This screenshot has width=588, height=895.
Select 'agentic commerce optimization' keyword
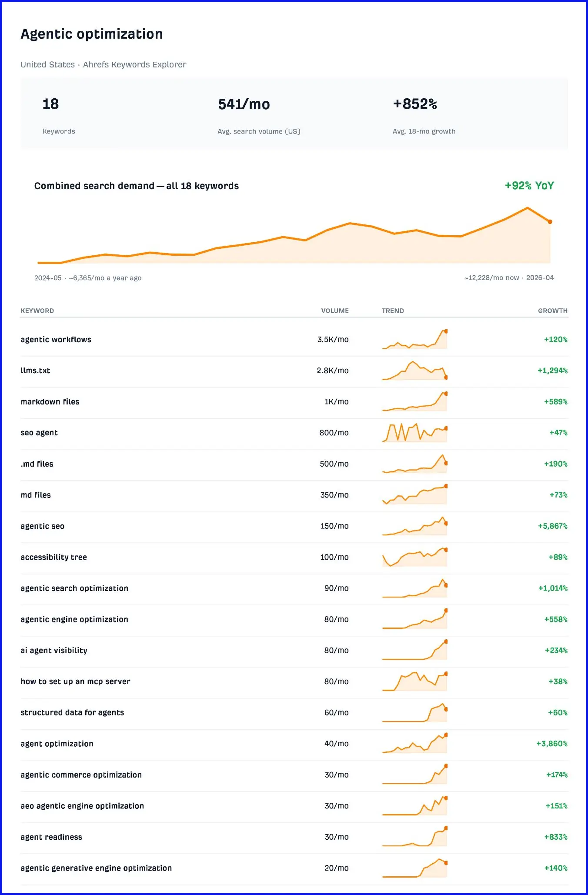coord(81,775)
